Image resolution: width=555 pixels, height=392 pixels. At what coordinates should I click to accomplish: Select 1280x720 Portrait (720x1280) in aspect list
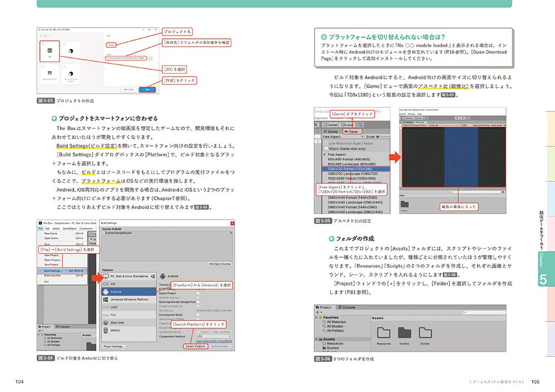355,169
